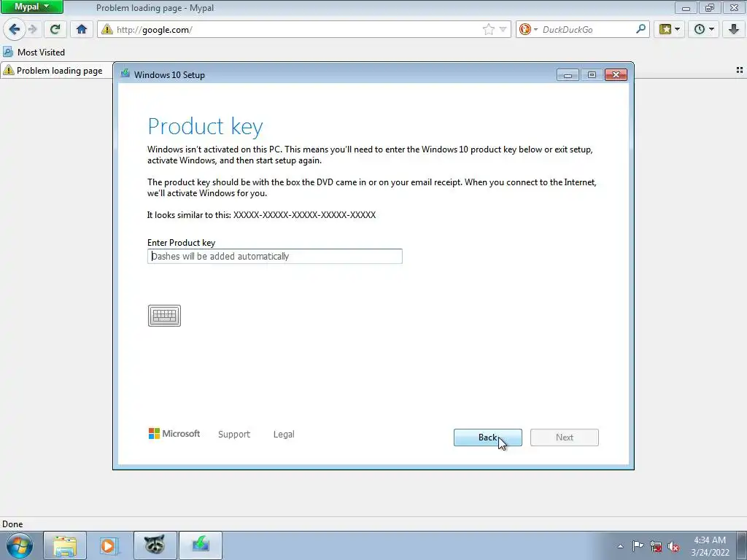Expand the address bar history dropdown
The height and width of the screenshot is (560, 747).
(x=503, y=29)
